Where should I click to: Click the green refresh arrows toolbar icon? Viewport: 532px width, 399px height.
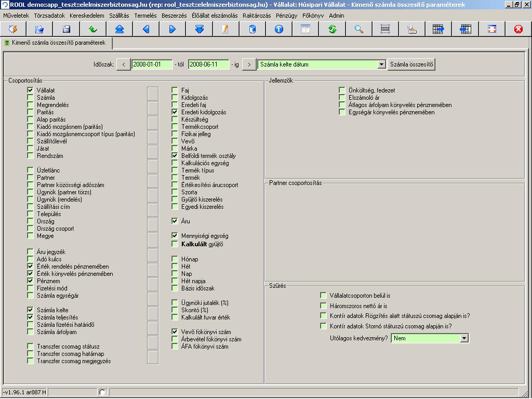point(332,29)
